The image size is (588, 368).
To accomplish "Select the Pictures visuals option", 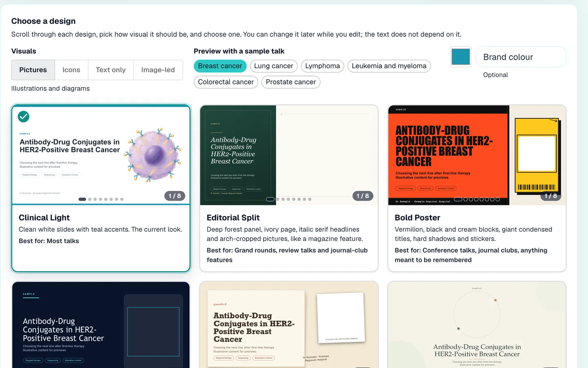I will 33,70.
